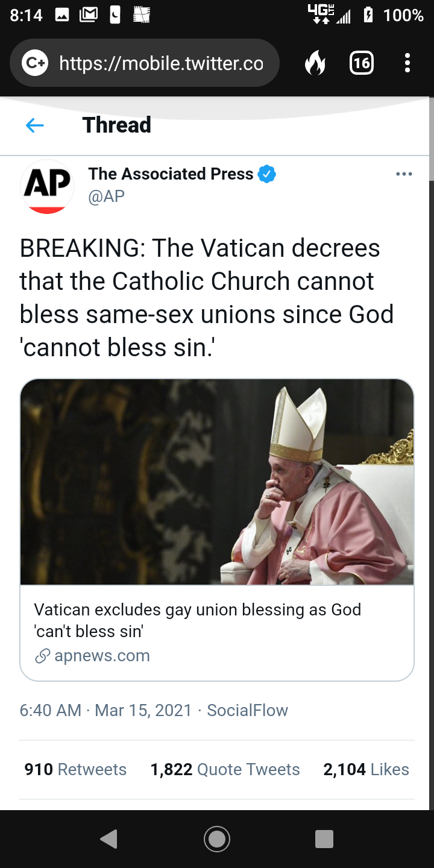Open browser three-dot overflow menu
The width and height of the screenshot is (434, 868).
click(x=407, y=63)
